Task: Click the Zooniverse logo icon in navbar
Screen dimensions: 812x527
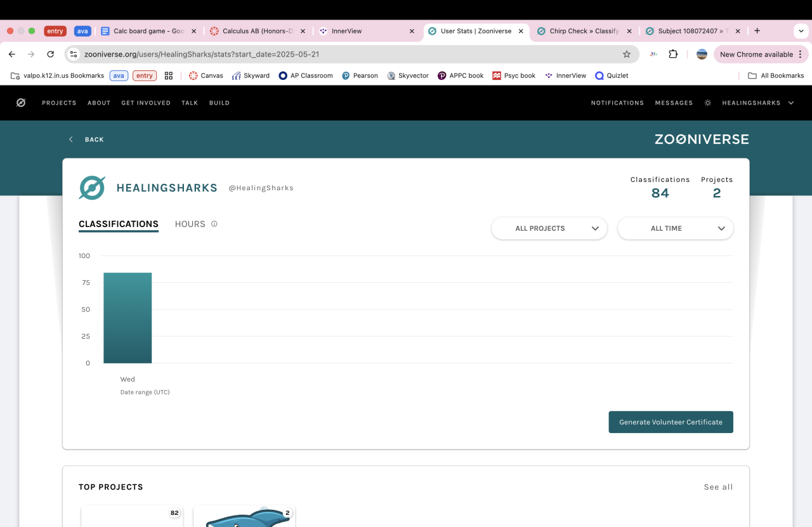Action: coord(21,103)
